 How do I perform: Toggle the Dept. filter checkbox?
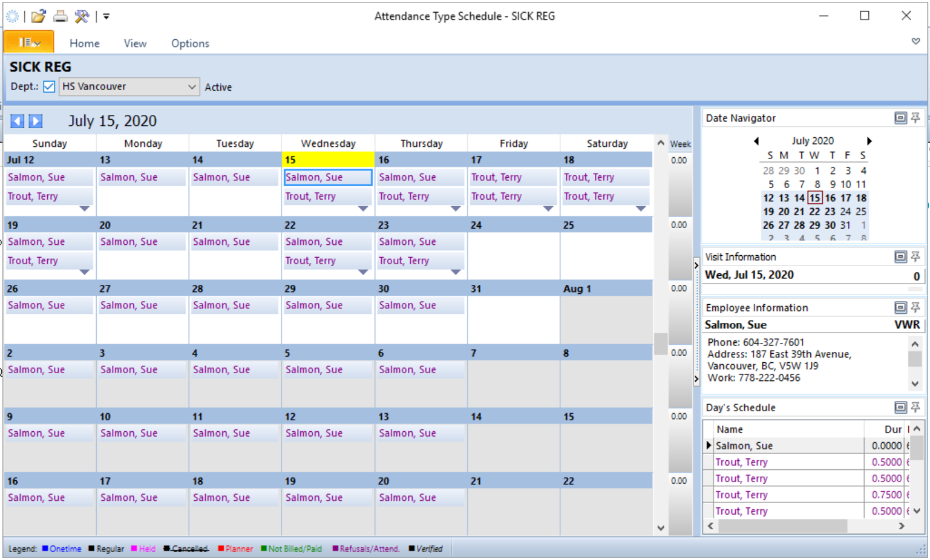click(49, 86)
